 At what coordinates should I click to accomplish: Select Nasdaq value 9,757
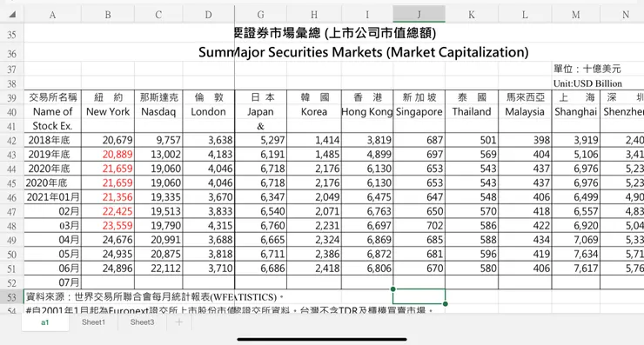coord(158,140)
